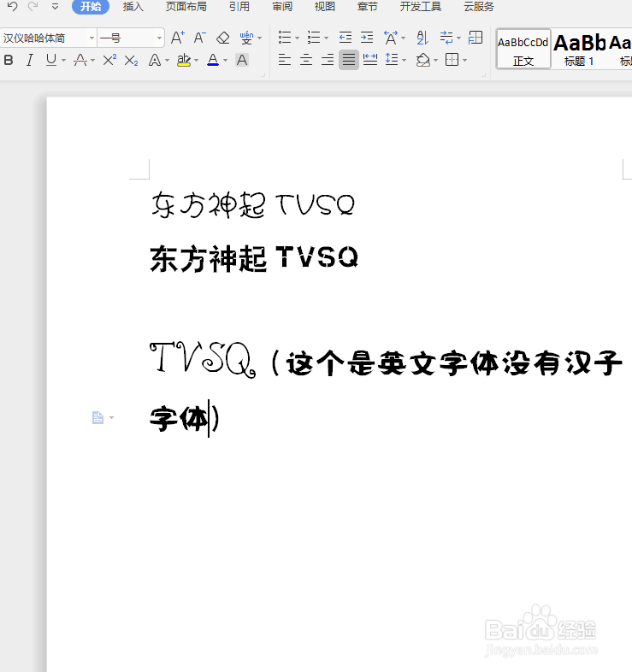Image resolution: width=632 pixels, height=672 pixels.
Task: Click the distributed alignment icon
Action: pos(370,60)
